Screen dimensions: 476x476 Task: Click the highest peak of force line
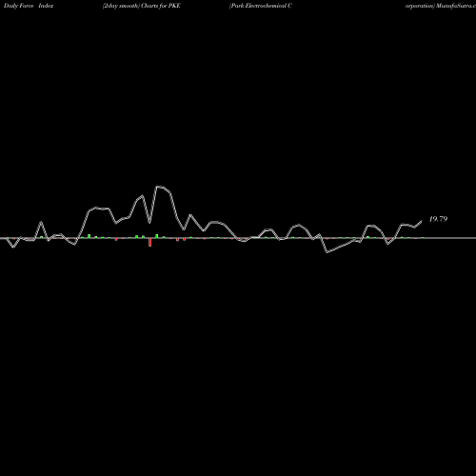(x=158, y=187)
